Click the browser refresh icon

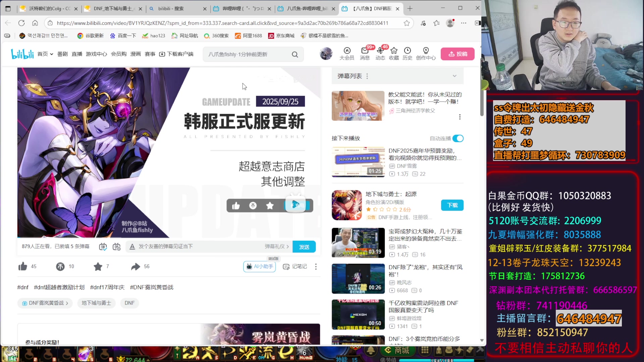coord(21,23)
